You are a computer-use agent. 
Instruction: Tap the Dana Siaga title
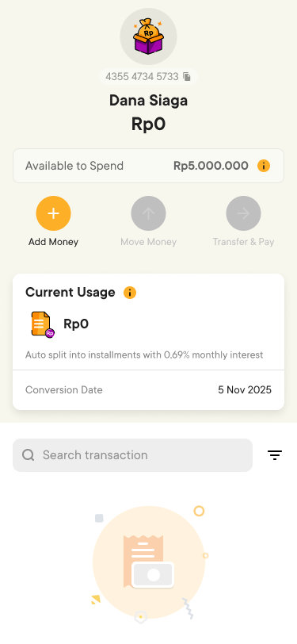coord(149,101)
